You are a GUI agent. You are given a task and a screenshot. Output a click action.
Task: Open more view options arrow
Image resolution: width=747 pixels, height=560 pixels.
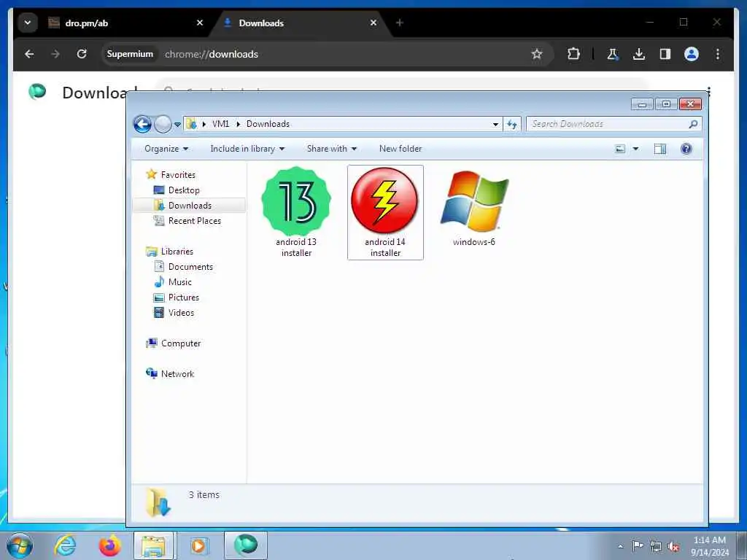pyautogui.click(x=635, y=149)
